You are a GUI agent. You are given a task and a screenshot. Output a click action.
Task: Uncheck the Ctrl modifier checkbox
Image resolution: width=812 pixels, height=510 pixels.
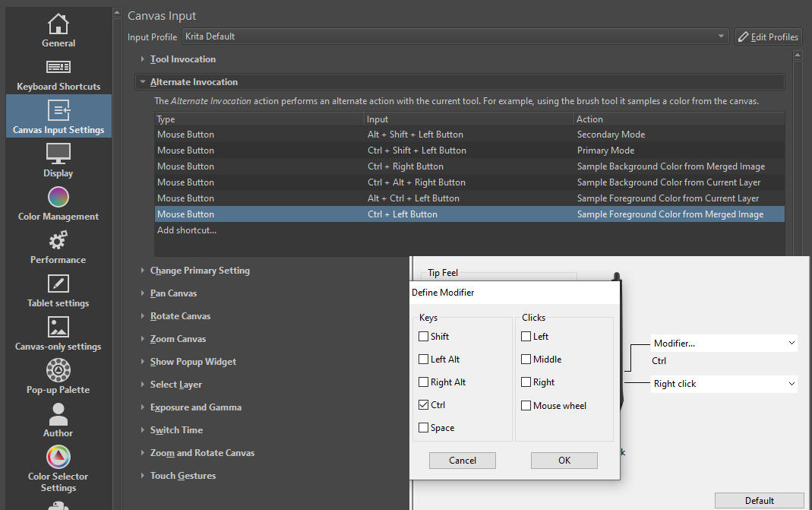click(424, 405)
